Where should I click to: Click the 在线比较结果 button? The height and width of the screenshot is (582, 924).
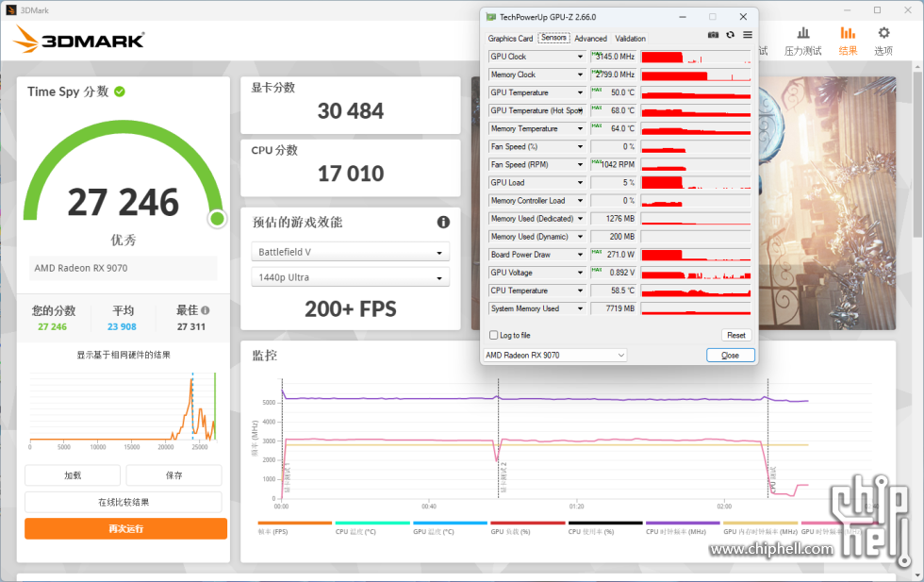pyautogui.click(x=124, y=502)
